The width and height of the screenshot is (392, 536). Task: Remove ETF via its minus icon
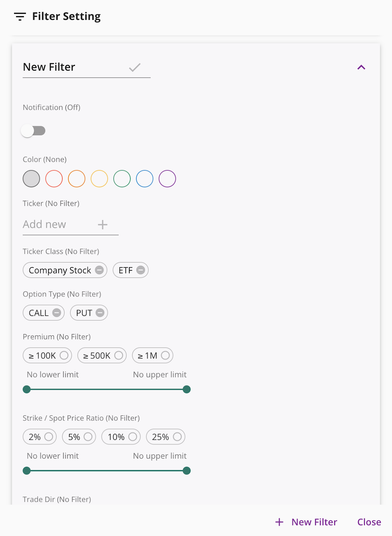click(x=141, y=270)
